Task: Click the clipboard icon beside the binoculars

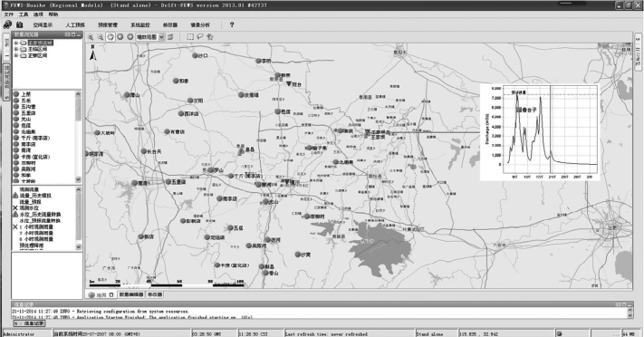Action: (x=19, y=24)
